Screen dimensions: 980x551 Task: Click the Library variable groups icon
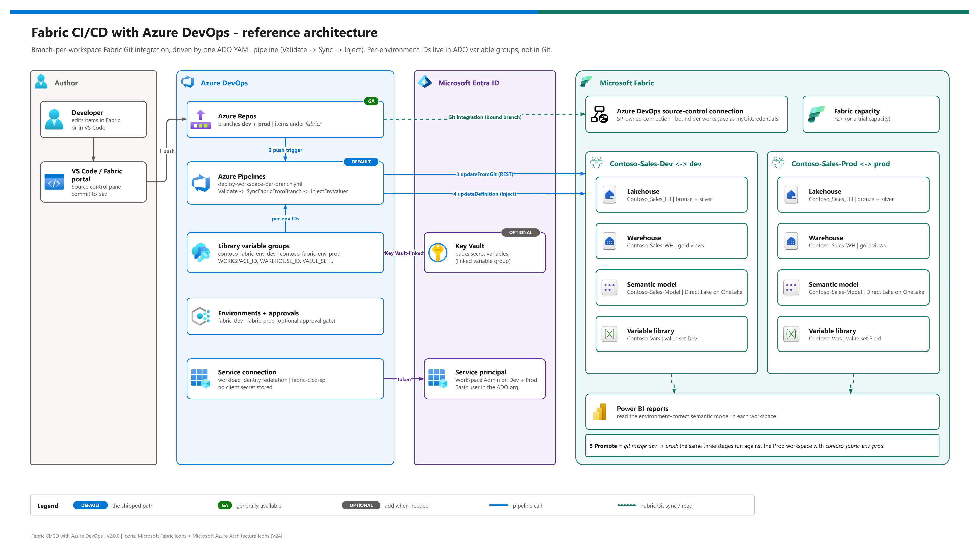[x=200, y=253]
